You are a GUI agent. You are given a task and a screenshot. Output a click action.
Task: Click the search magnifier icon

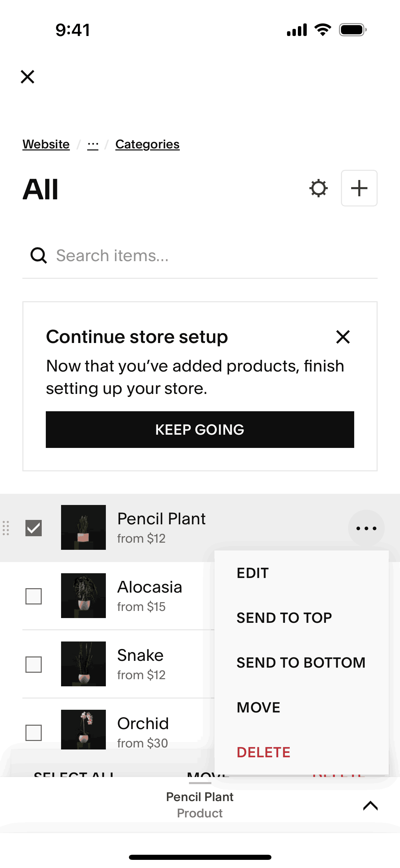39,255
